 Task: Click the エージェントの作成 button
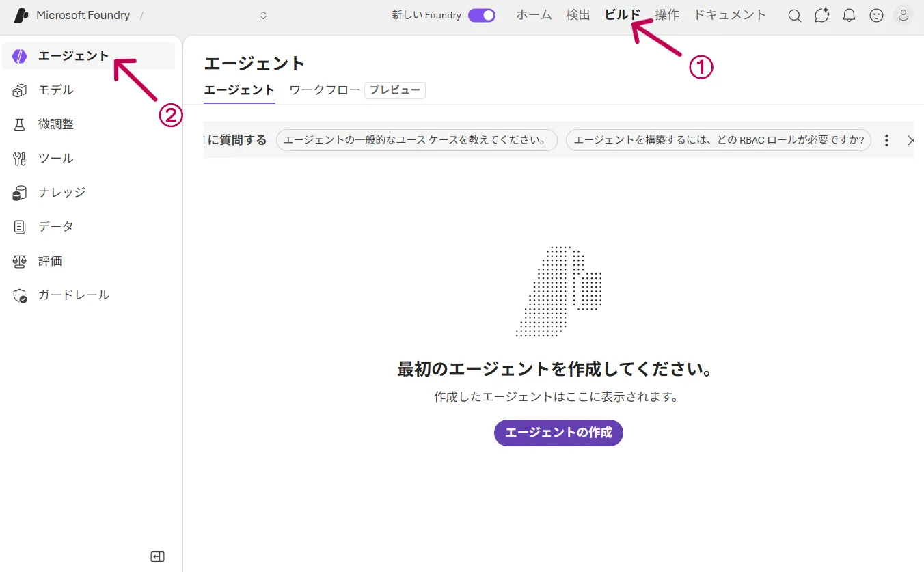point(558,433)
